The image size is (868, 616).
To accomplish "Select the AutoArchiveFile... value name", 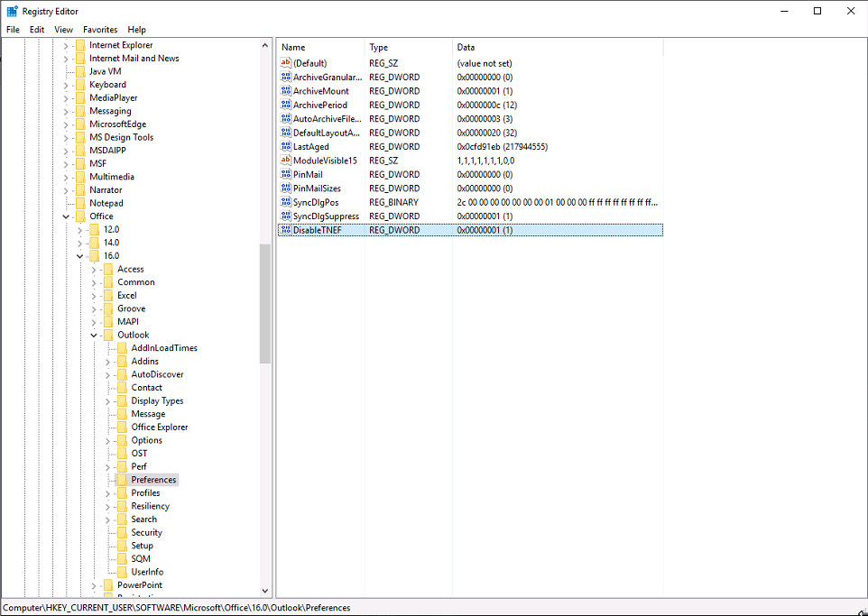I will coord(328,119).
